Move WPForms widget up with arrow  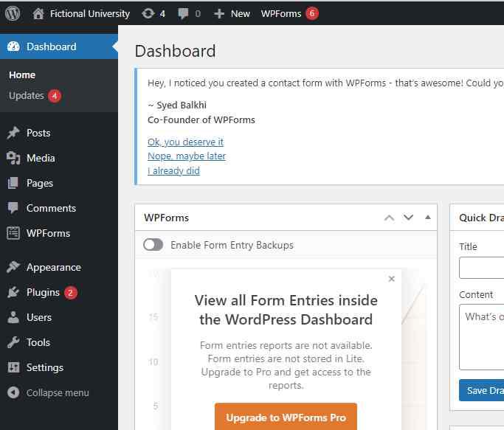tap(390, 218)
